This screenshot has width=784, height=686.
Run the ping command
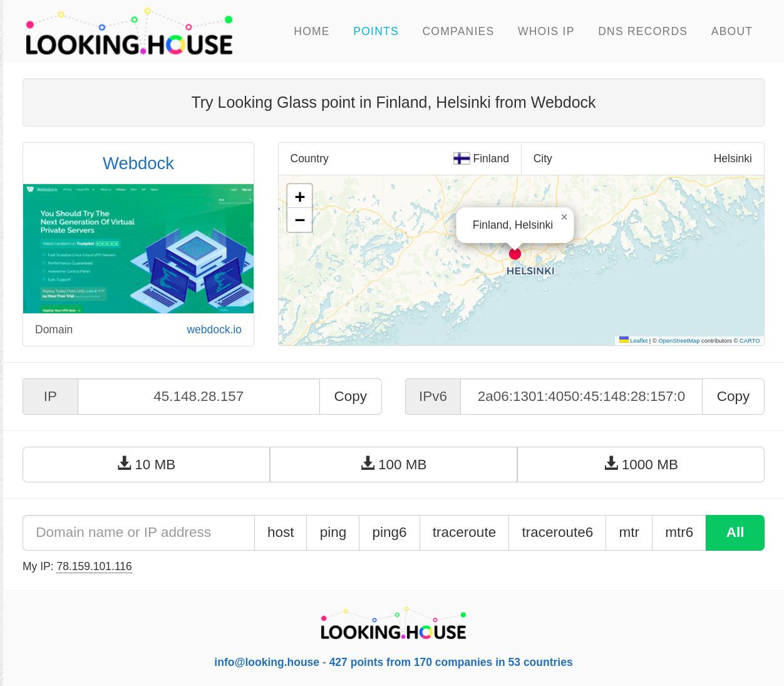[x=333, y=533]
